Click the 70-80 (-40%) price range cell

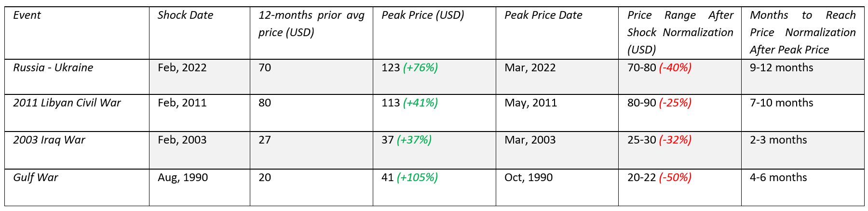(x=659, y=67)
